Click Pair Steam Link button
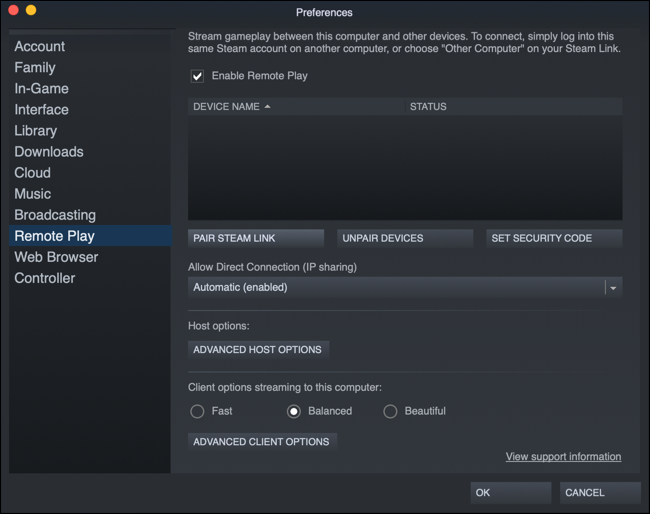 (256, 238)
